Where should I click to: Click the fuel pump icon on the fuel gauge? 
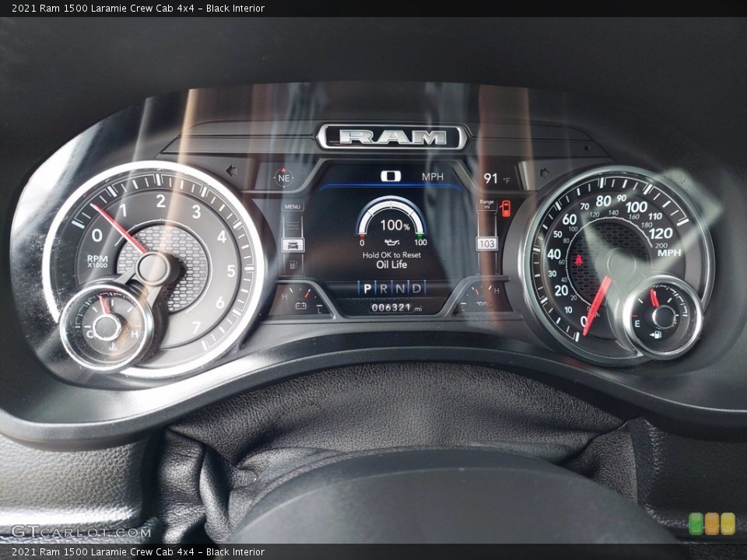656,334
